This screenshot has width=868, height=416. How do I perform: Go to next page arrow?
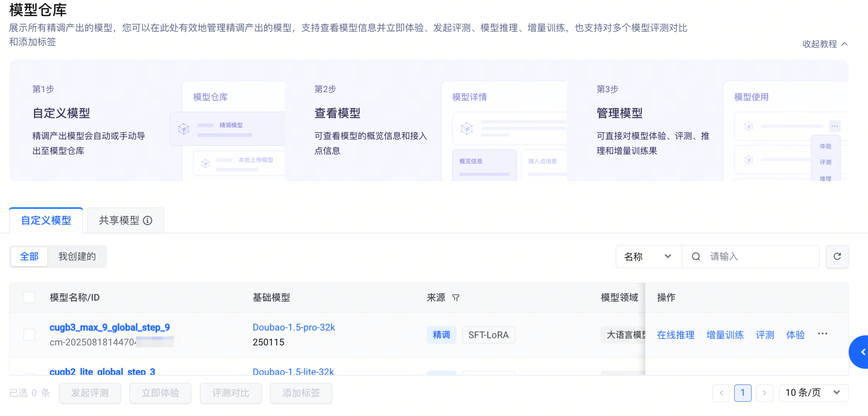(x=764, y=393)
